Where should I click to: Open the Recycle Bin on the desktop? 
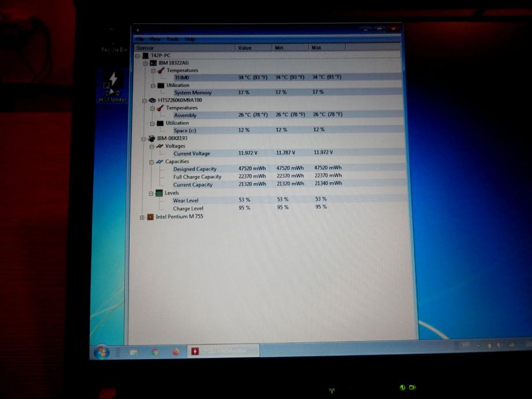[114, 41]
